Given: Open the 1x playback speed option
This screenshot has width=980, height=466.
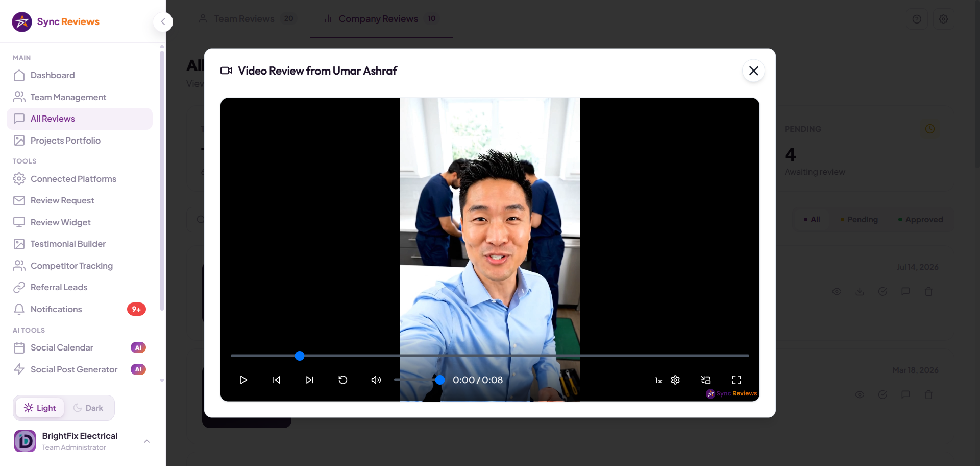Looking at the screenshot, I should click(x=658, y=380).
